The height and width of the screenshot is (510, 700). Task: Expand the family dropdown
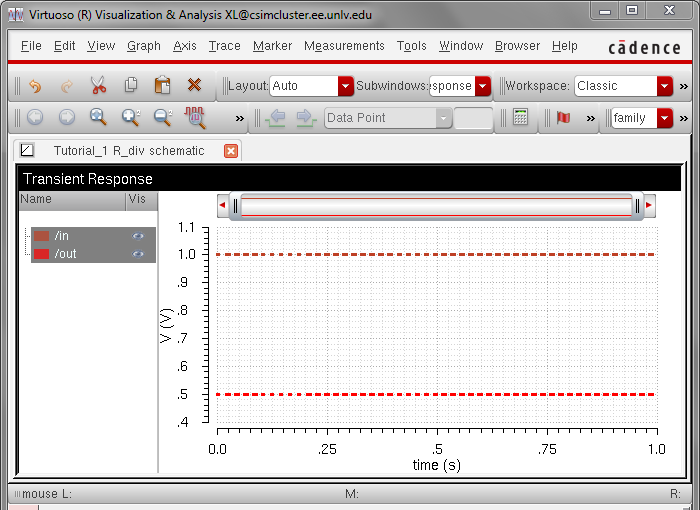coord(665,118)
